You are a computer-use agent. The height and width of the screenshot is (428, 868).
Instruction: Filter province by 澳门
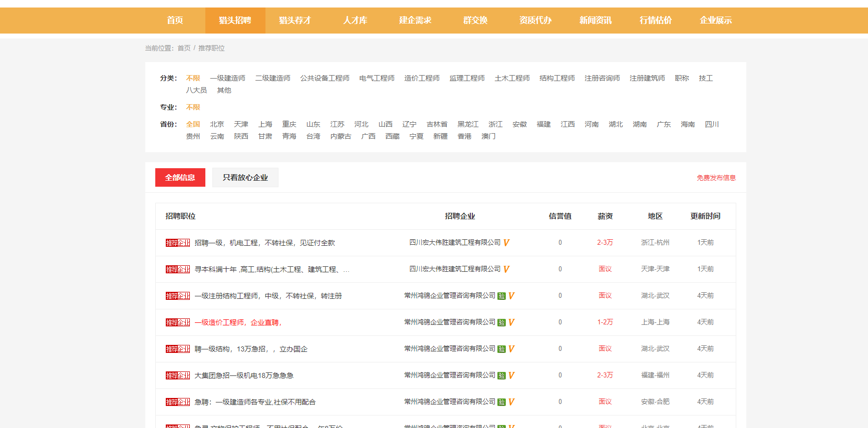pyautogui.click(x=488, y=136)
